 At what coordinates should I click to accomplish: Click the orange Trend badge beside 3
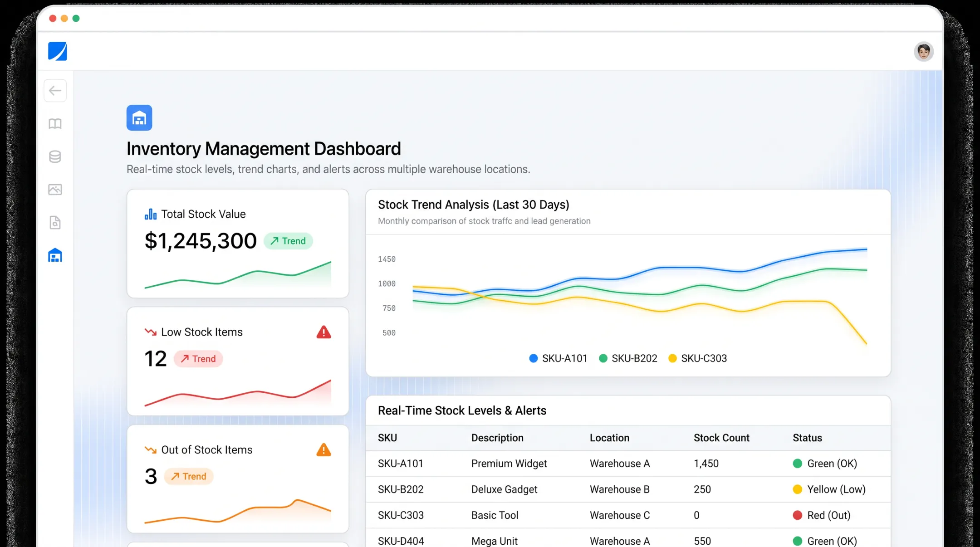point(189,476)
